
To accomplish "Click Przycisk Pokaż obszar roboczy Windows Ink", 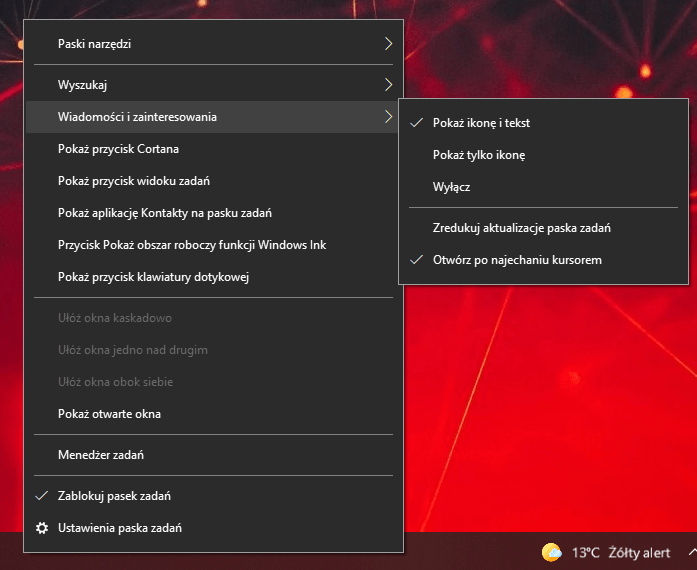I will coord(213,245).
